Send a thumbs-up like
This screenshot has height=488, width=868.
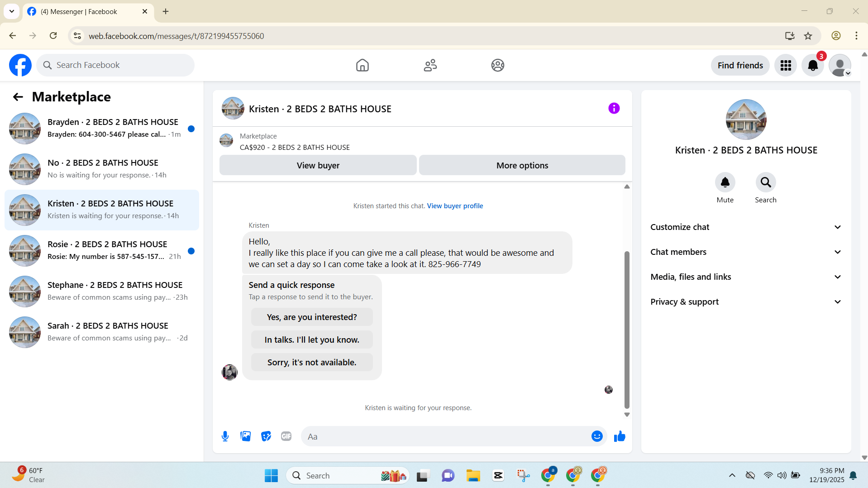[620, 436]
